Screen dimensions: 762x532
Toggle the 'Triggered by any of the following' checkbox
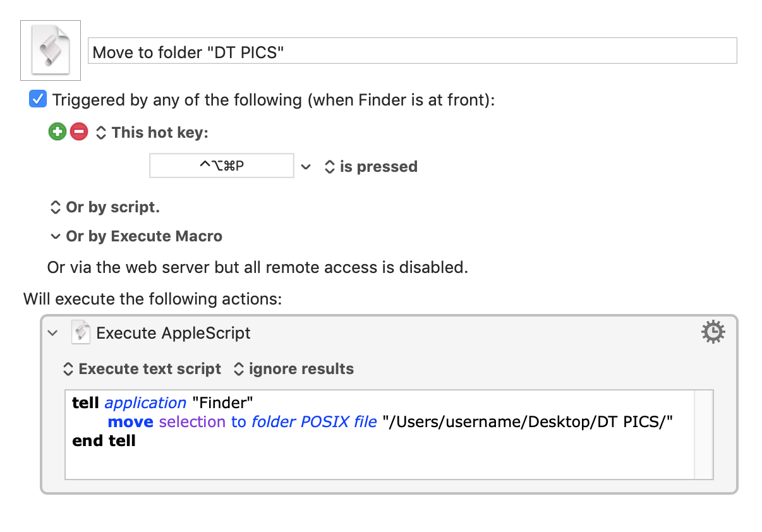38,99
